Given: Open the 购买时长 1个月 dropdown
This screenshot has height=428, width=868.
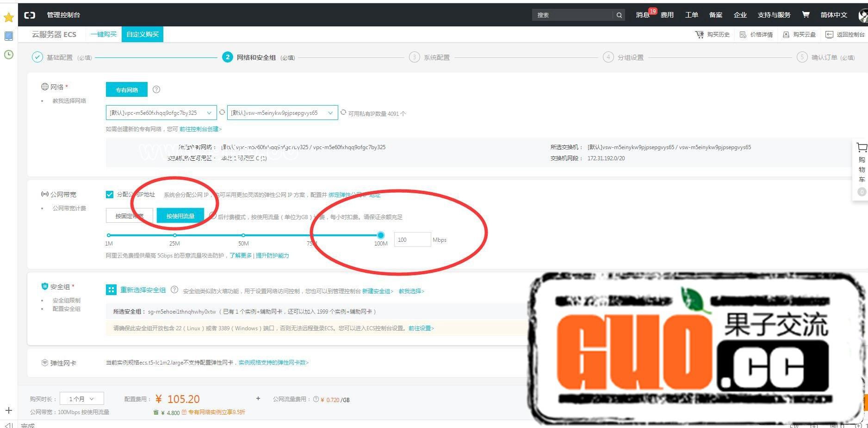Looking at the screenshot, I should pyautogui.click(x=82, y=399).
